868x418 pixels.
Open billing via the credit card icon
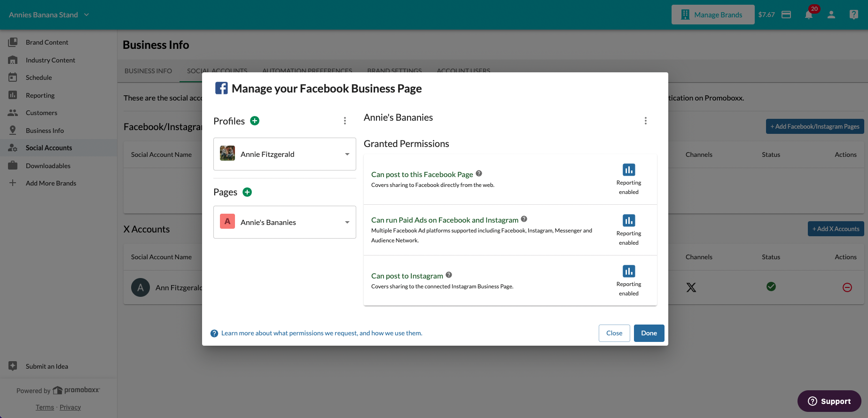(x=786, y=15)
